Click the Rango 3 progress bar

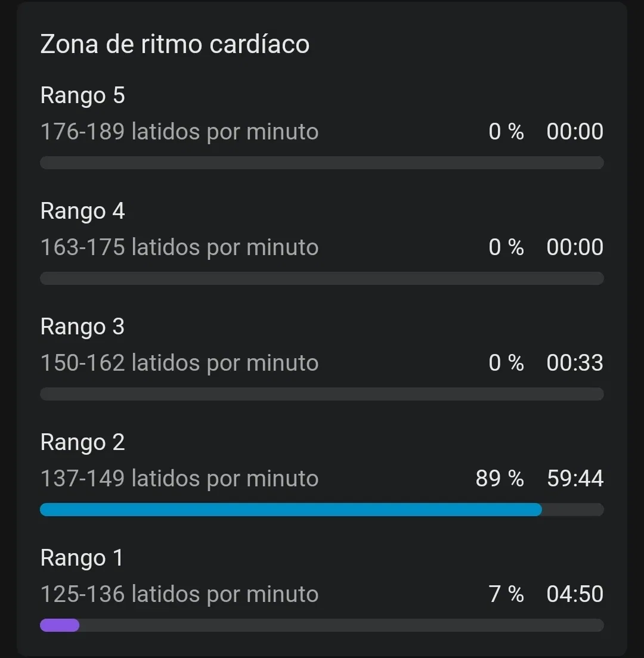pos(321,394)
